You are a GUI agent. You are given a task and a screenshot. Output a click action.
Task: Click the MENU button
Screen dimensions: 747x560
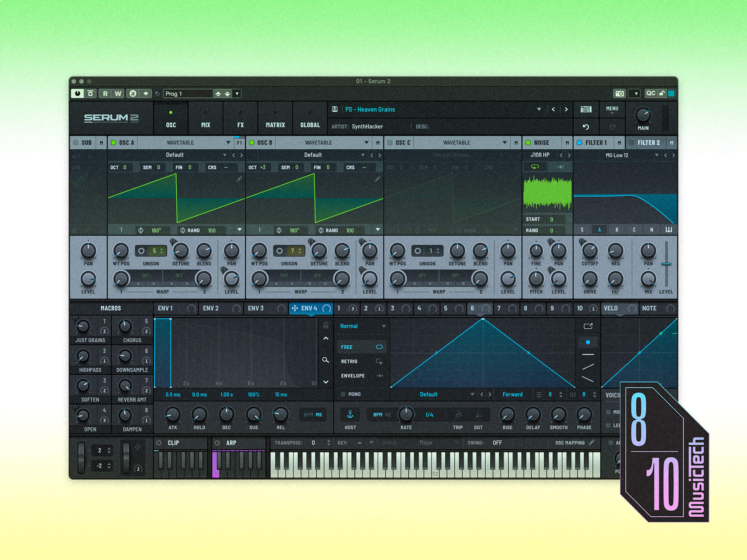[612, 109]
